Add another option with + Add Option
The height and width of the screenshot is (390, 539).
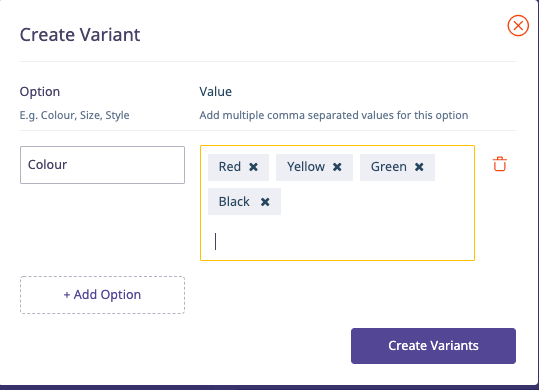click(x=102, y=295)
